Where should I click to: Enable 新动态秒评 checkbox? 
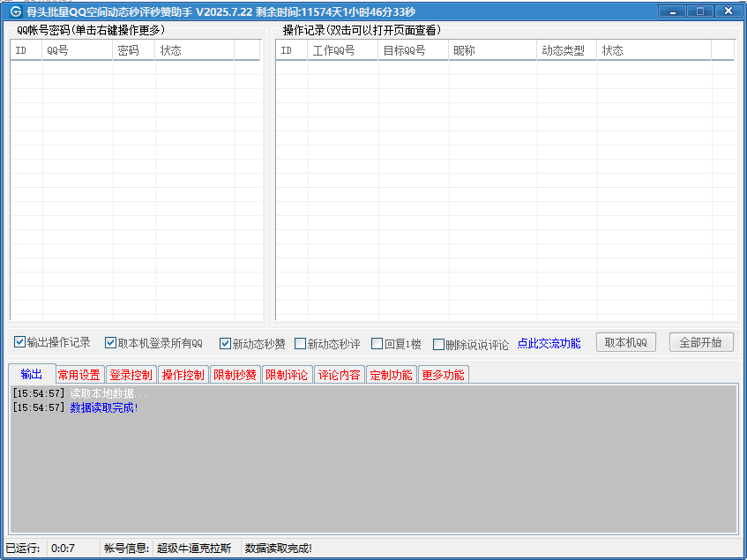click(x=301, y=343)
